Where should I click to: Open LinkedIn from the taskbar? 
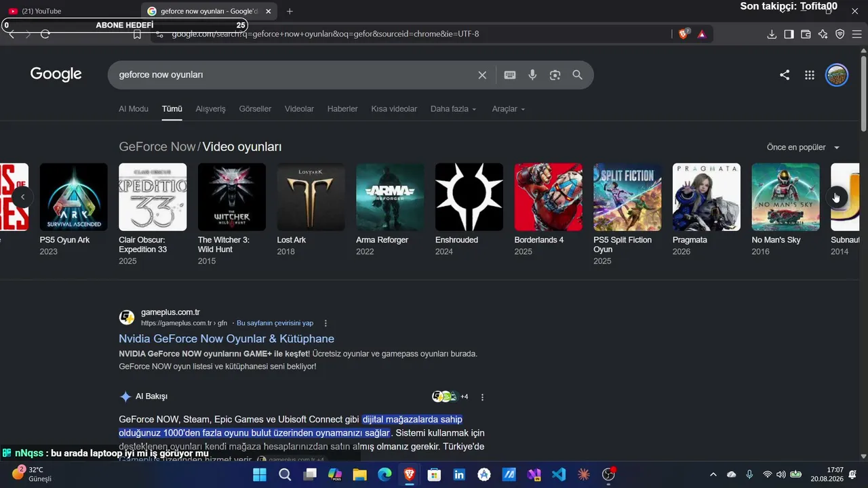point(459,474)
